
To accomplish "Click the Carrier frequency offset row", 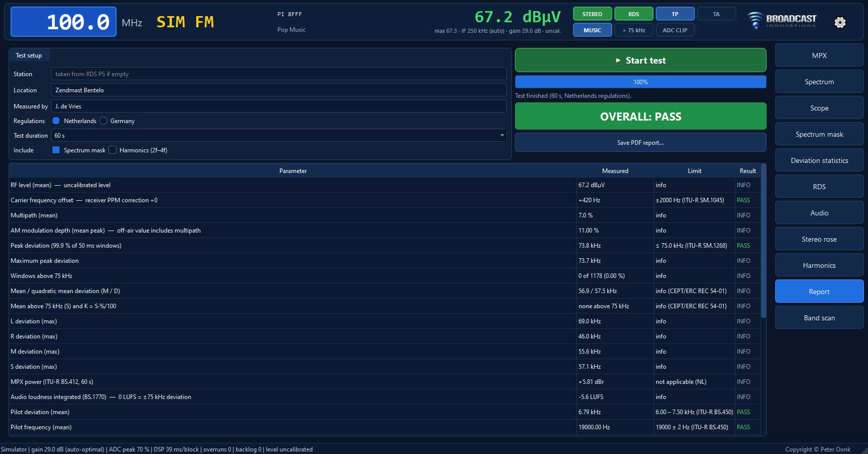I will click(385, 200).
